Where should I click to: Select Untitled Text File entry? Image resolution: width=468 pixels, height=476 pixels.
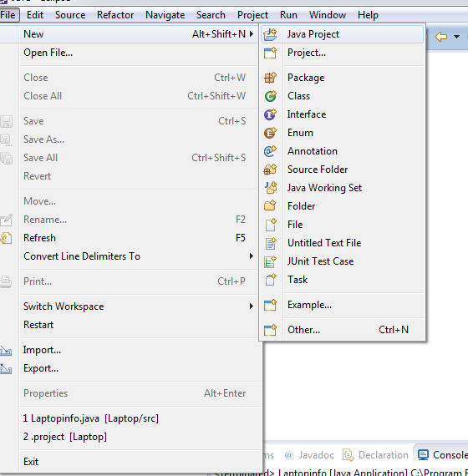(x=343, y=243)
